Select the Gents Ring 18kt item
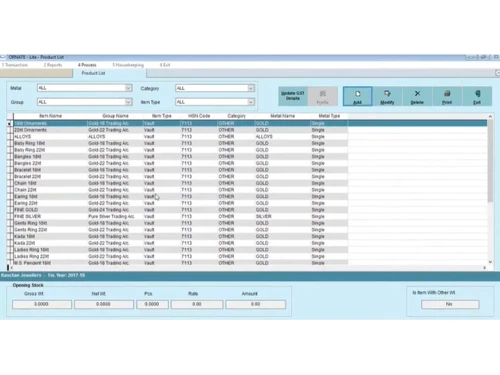Screen dimensions: 500x375 click(31, 223)
